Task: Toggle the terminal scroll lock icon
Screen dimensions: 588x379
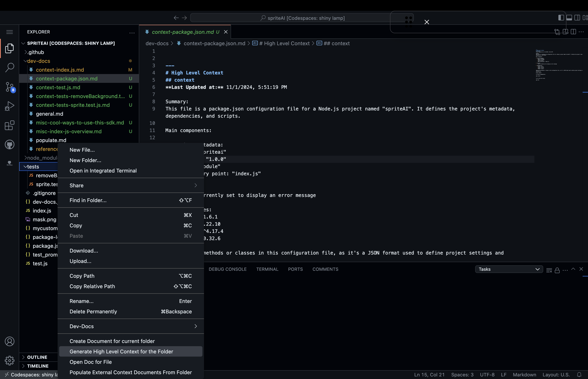Action: [x=557, y=270]
